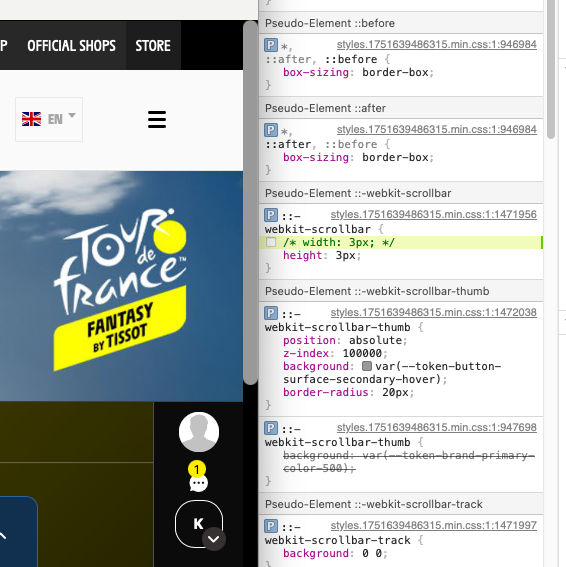Click the Pseudo-Element ::-webkit-scrollbar header

401,193
